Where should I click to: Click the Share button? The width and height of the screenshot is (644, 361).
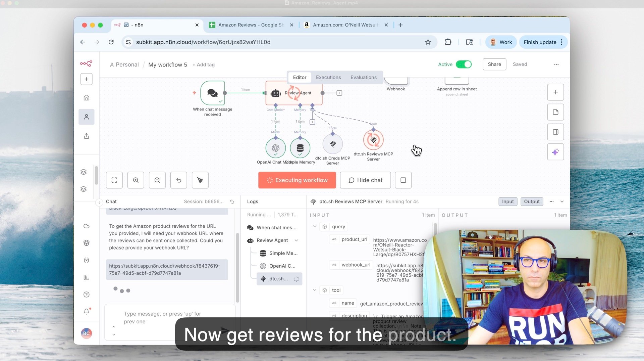point(494,64)
